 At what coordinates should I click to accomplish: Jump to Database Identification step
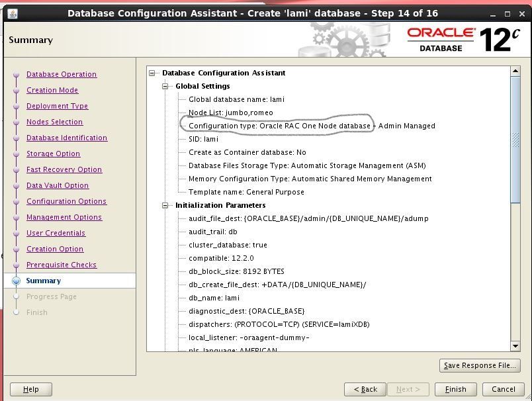click(x=67, y=138)
